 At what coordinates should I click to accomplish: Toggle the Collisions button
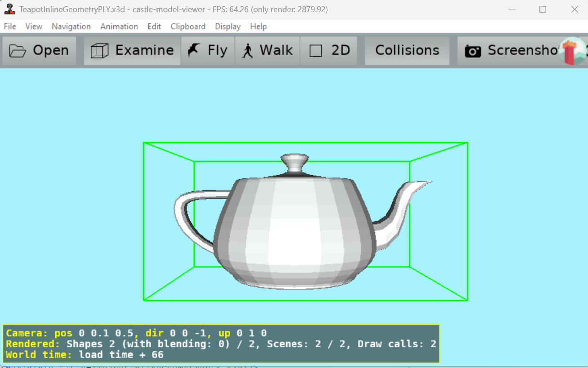tap(407, 50)
